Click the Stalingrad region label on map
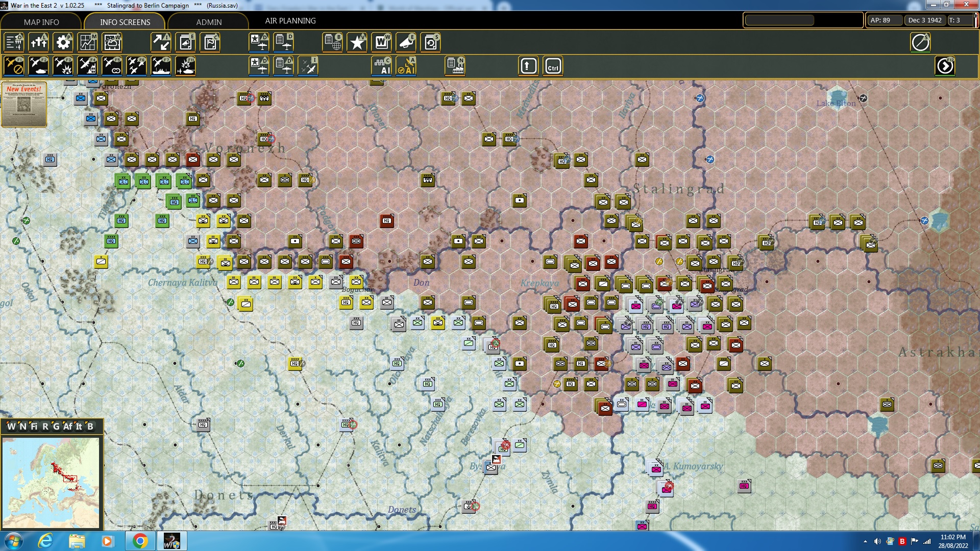This screenshot has height=551, width=980. [x=679, y=189]
